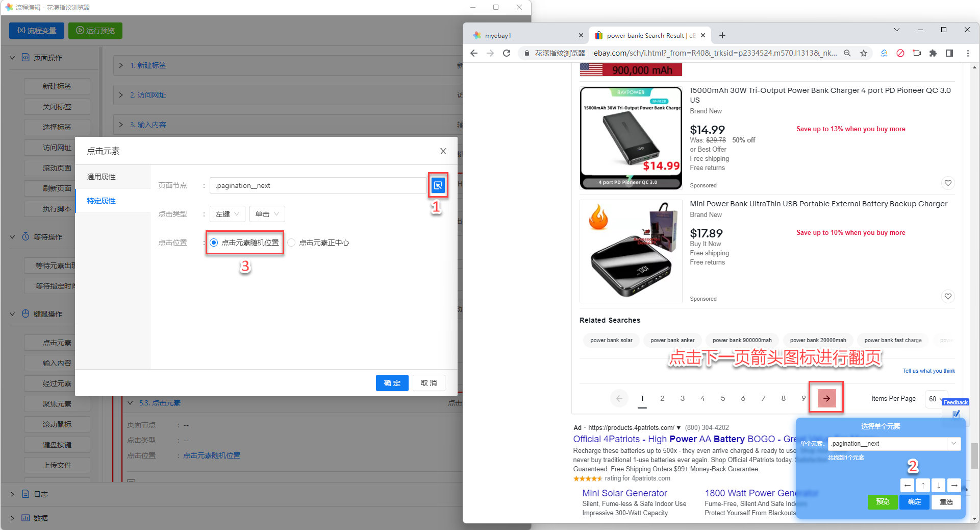This screenshot has width=980, height=530.
Task: Open the 左键 click type dropdown
Action: click(227, 214)
